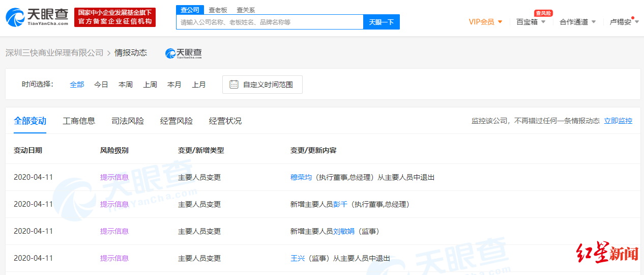Click the red 查风险 badge

(543, 13)
